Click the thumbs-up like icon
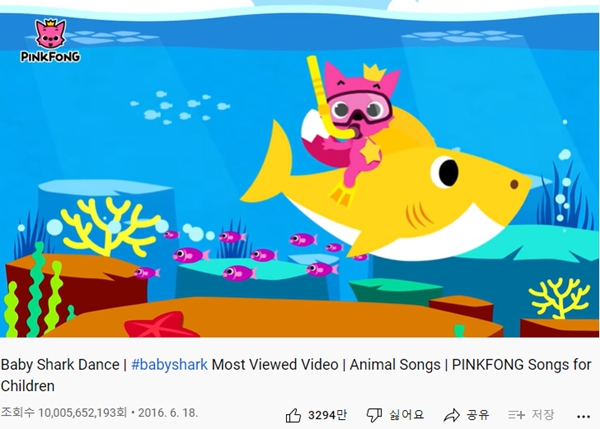The width and height of the screenshot is (600, 429). [293, 415]
